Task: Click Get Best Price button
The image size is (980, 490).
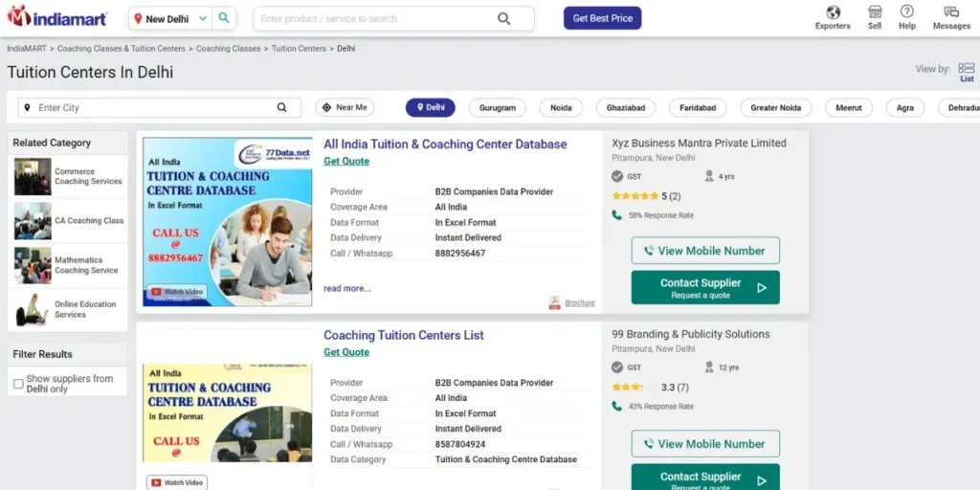Action: [x=603, y=18]
